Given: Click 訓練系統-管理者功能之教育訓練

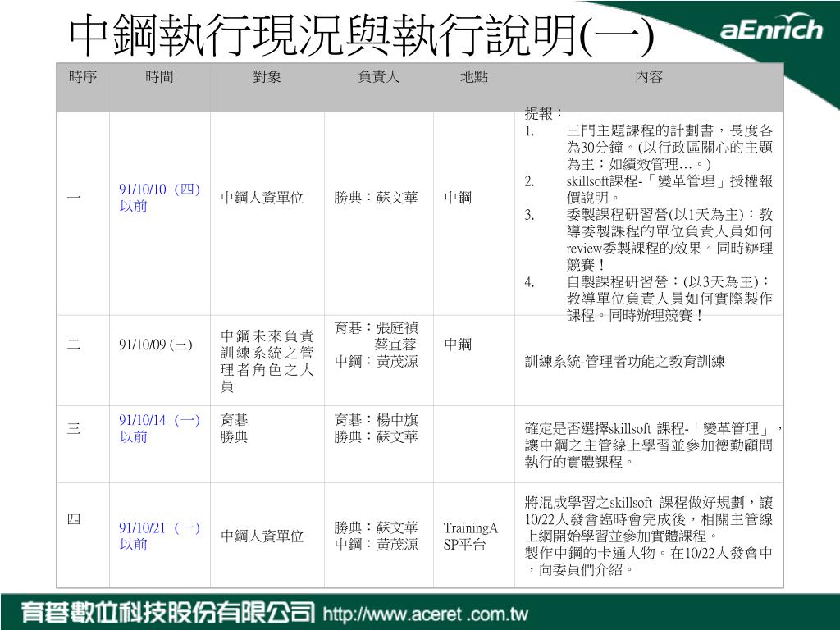Looking at the screenshot, I should click(624, 362).
